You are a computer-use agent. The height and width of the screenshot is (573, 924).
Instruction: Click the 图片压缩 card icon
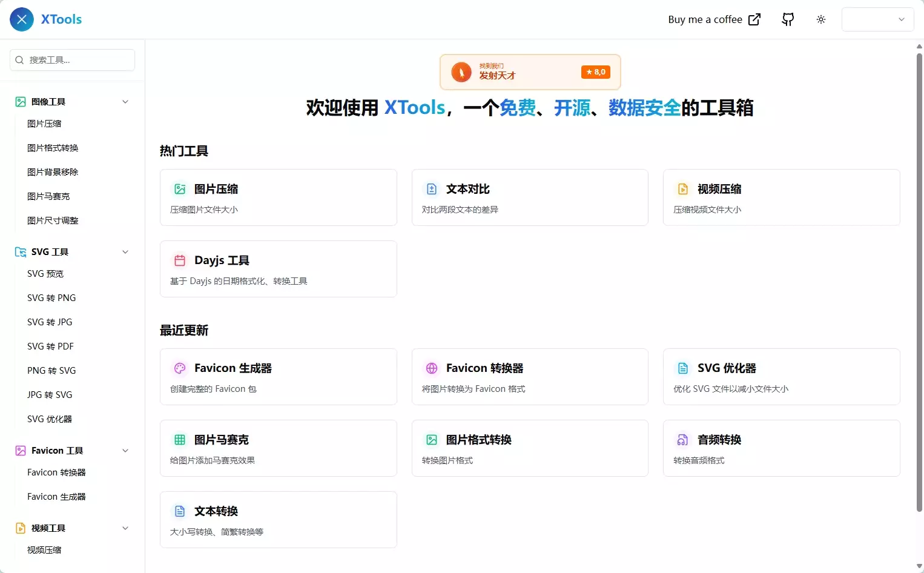180,189
